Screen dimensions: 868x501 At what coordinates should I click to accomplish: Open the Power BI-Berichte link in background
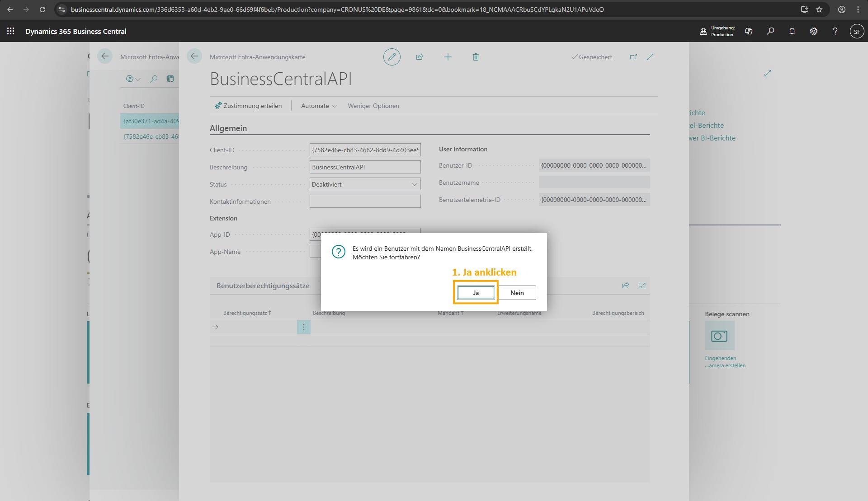[712, 138]
